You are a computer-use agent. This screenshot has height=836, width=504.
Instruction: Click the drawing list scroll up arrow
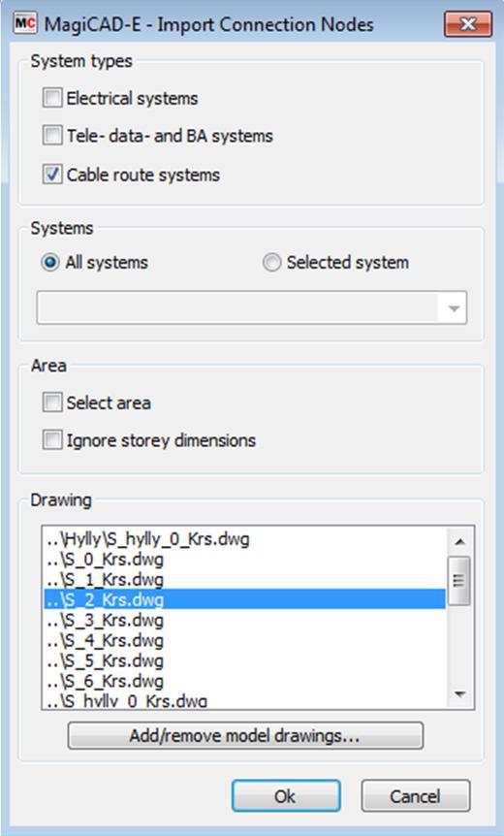459,542
